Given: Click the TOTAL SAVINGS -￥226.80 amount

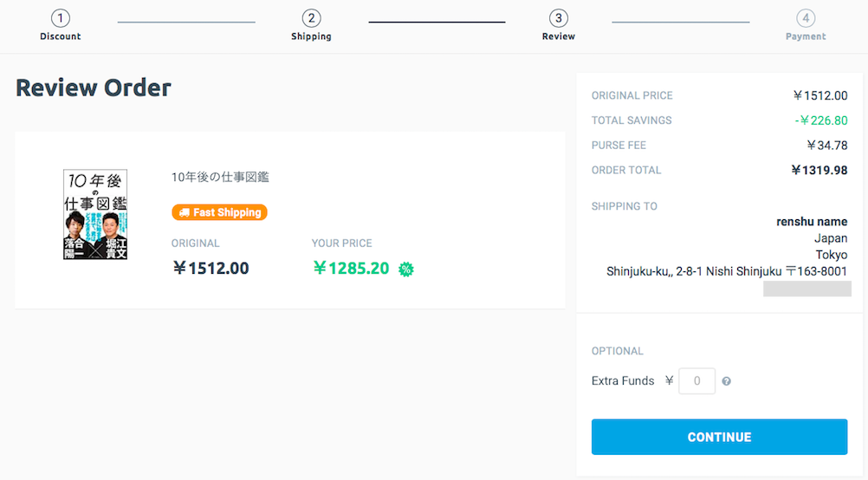Looking at the screenshot, I should tap(821, 120).
